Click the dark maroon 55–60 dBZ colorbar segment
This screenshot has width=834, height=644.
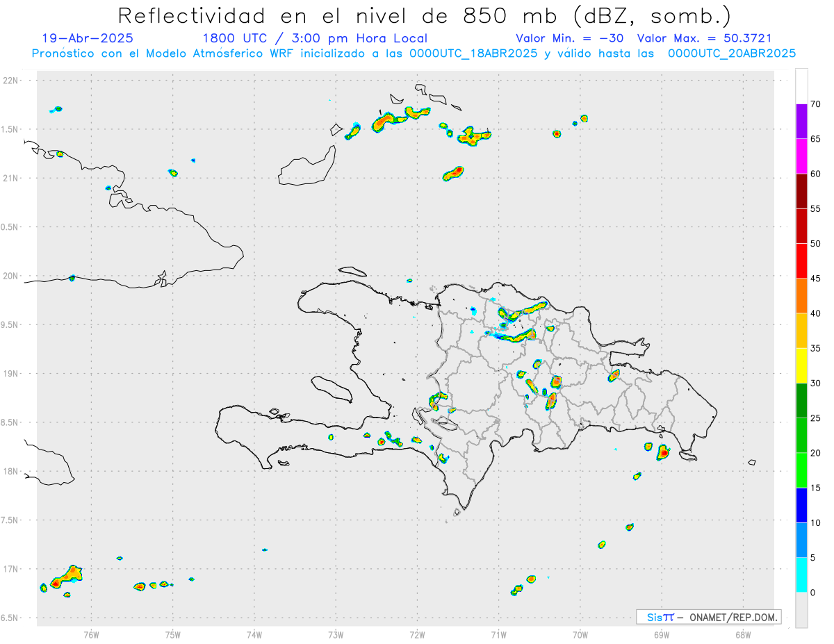coord(801,191)
